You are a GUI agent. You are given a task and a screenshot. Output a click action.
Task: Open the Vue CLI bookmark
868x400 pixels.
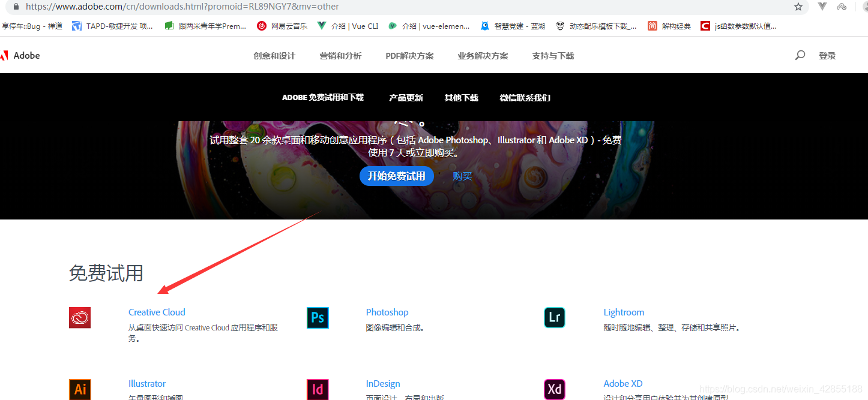[348, 26]
